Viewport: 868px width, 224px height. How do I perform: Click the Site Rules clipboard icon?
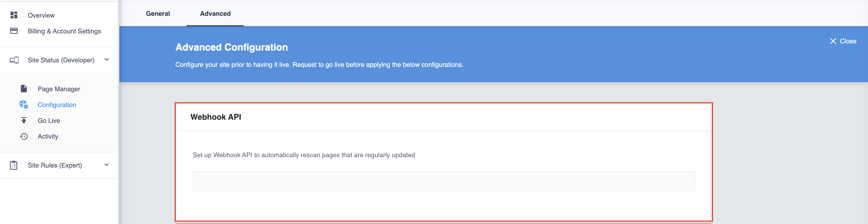tap(14, 165)
